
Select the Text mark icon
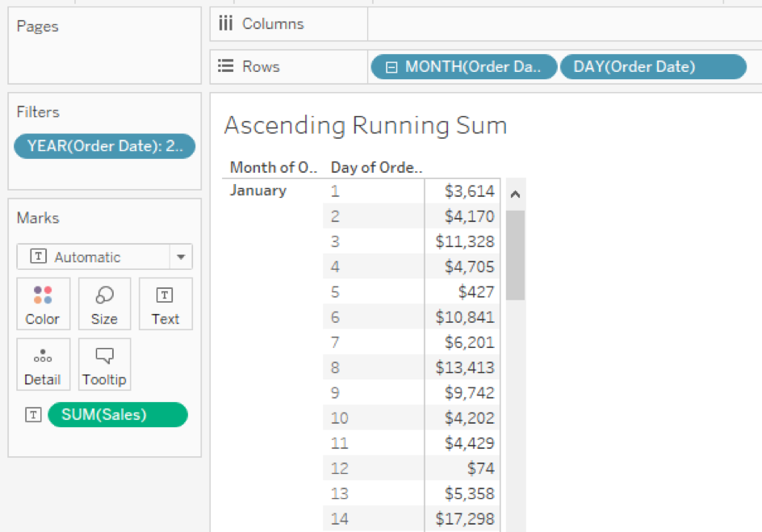tap(165, 304)
